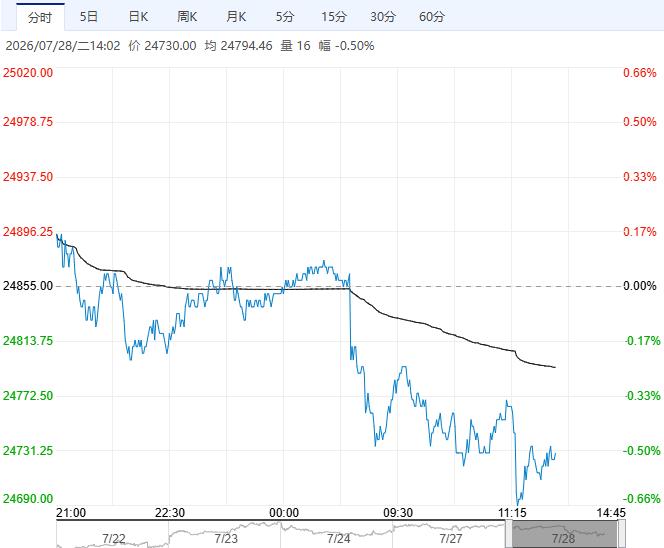Jump to 7/22 in the timeline navigator

click(x=113, y=538)
